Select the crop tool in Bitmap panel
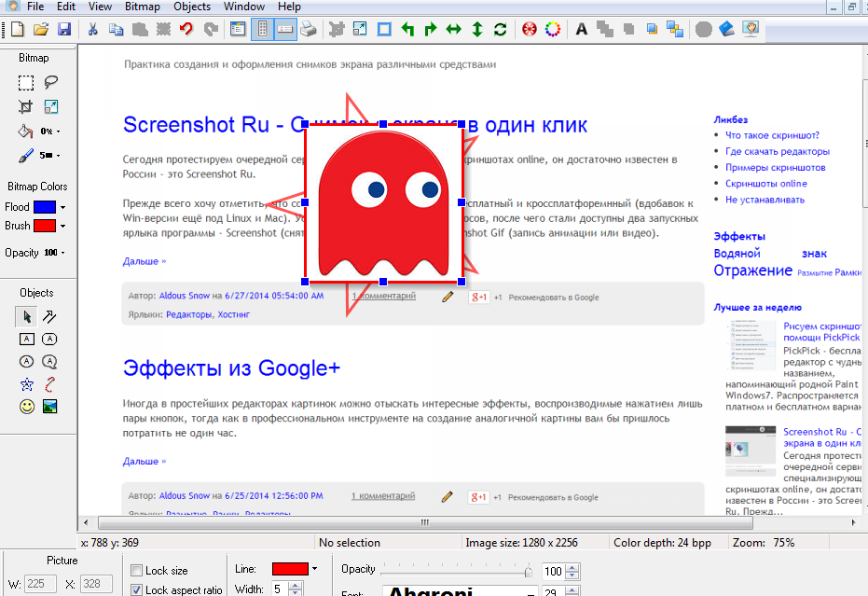This screenshot has height=596, width=868. (25, 106)
